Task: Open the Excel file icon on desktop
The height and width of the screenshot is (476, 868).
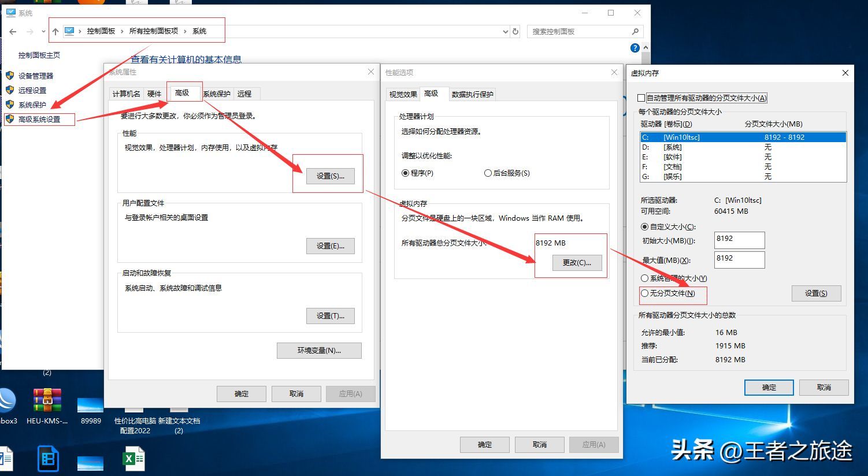Action: point(133,459)
